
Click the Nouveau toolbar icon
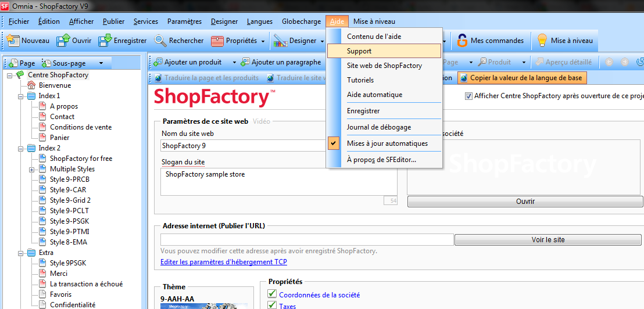[x=13, y=41]
